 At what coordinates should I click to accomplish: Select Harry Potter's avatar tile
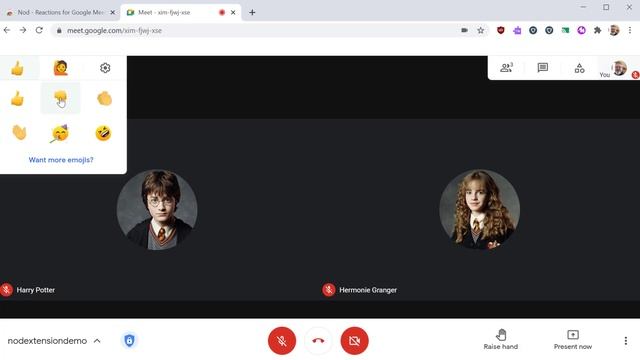[157, 210]
